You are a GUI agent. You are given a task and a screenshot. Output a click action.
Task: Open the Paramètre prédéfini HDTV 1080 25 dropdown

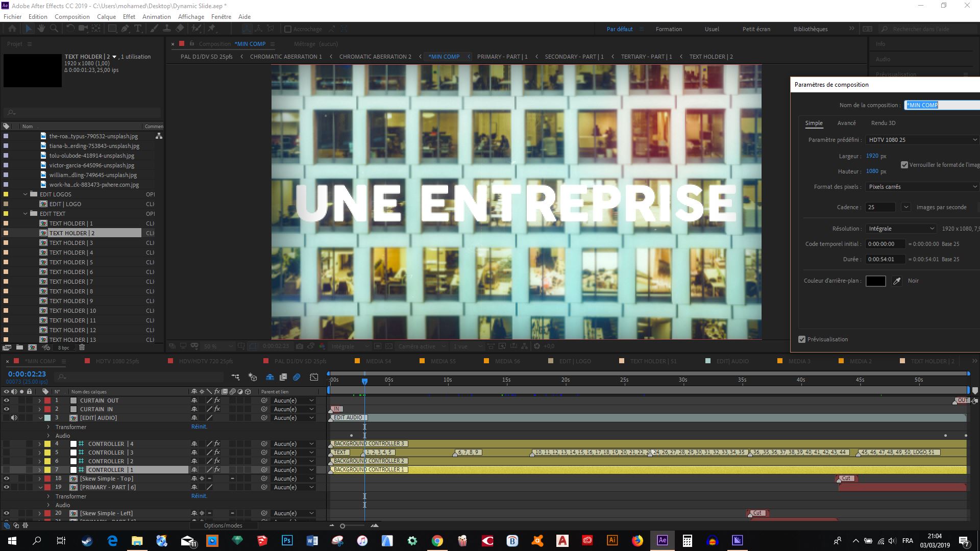point(922,140)
